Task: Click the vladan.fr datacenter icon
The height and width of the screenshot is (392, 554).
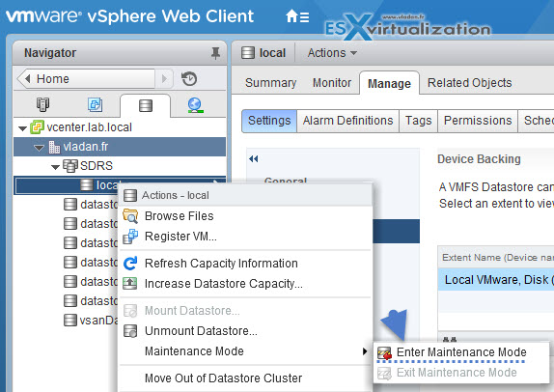Action: point(54,147)
